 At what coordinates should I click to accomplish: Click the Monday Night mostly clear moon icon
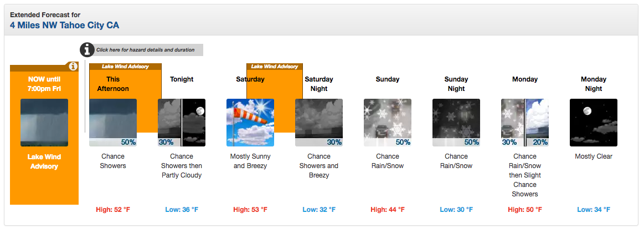(x=594, y=123)
